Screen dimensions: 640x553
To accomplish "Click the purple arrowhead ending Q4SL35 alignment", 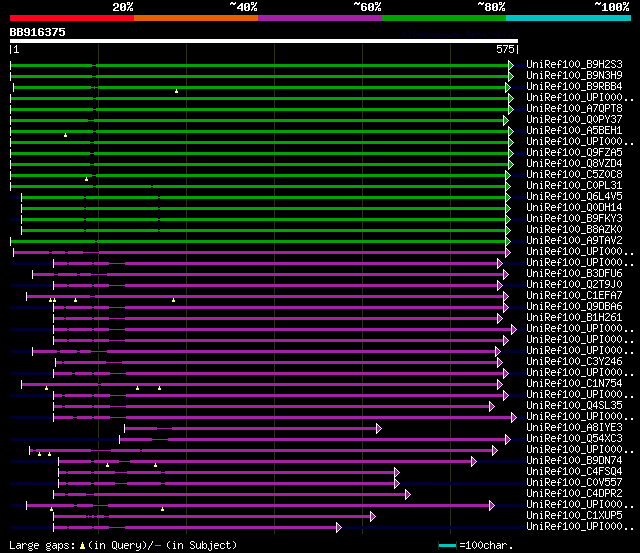I will point(492,406).
